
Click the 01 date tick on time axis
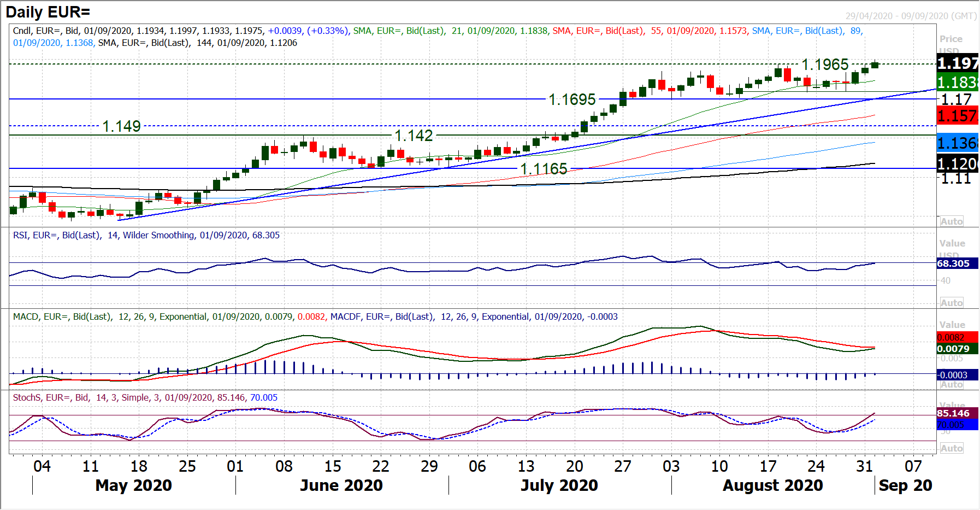pyautogui.click(x=235, y=466)
